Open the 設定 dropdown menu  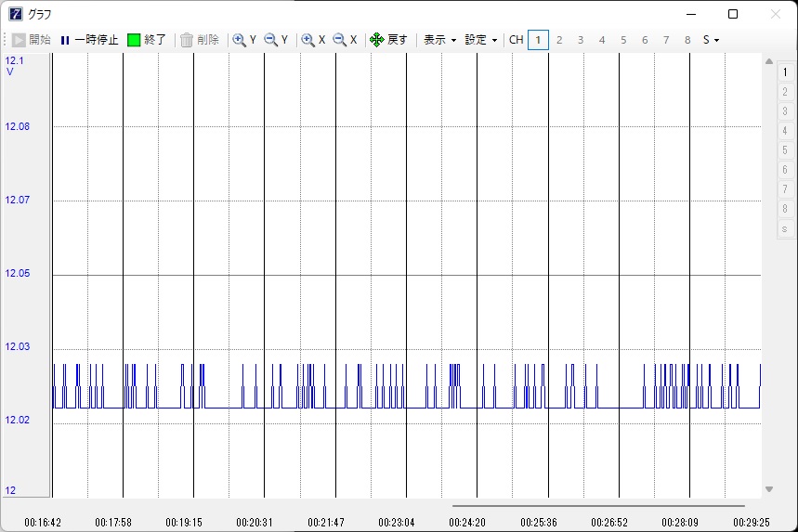(481, 40)
